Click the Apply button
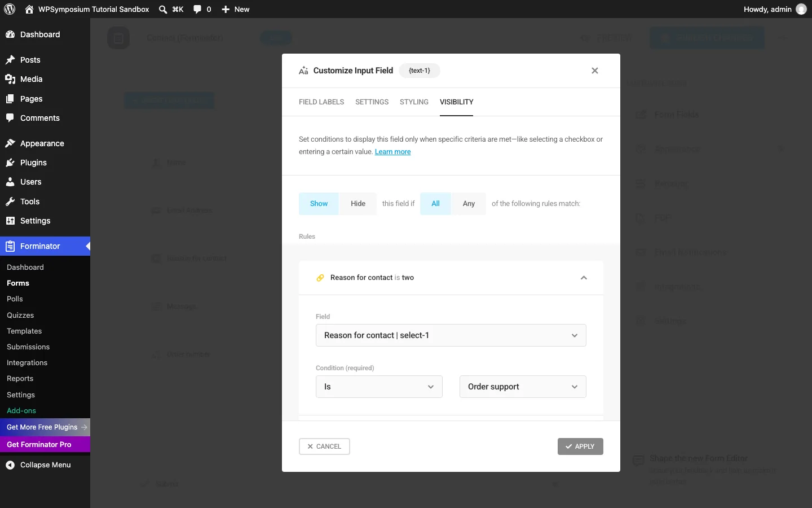This screenshot has width=812, height=508. pyautogui.click(x=580, y=446)
